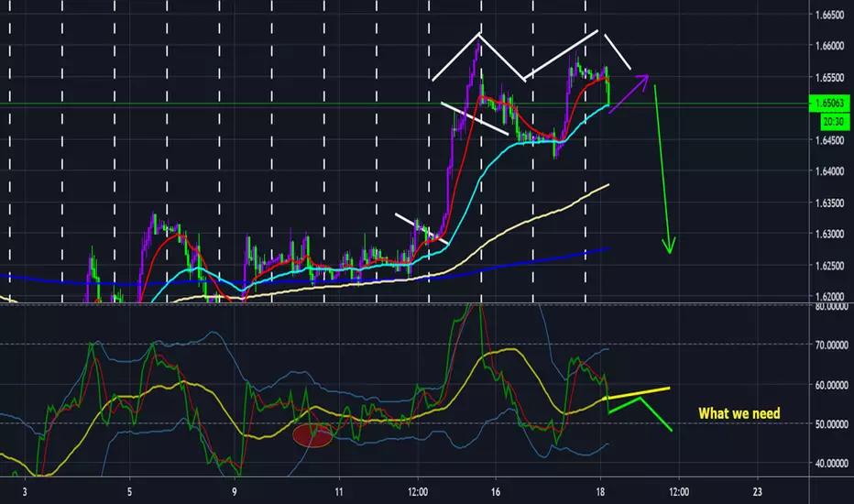854x504 pixels.
Task: Click the 40.00000 indicator scale label
Action: 832,464
